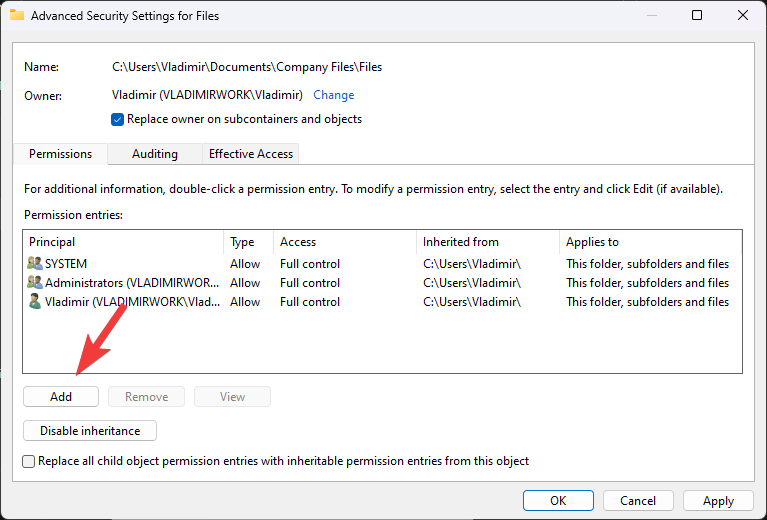767x520 pixels.
Task: Close the dialog with the X button
Action: (743, 16)
